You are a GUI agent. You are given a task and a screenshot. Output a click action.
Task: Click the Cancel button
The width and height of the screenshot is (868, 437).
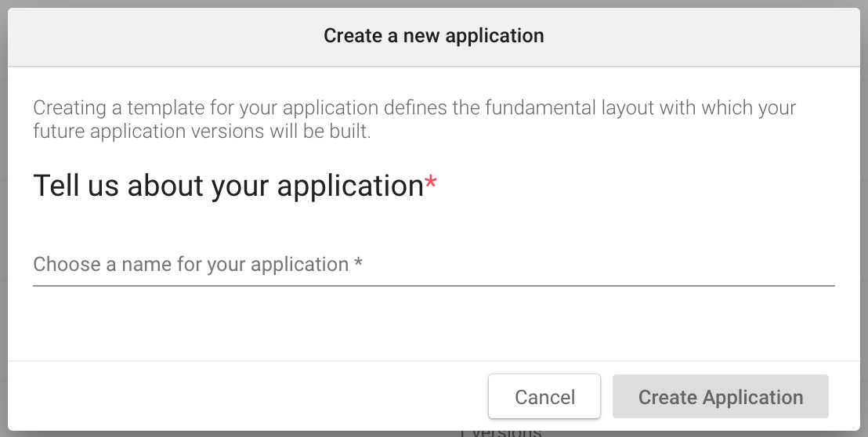tap(544, 397)
